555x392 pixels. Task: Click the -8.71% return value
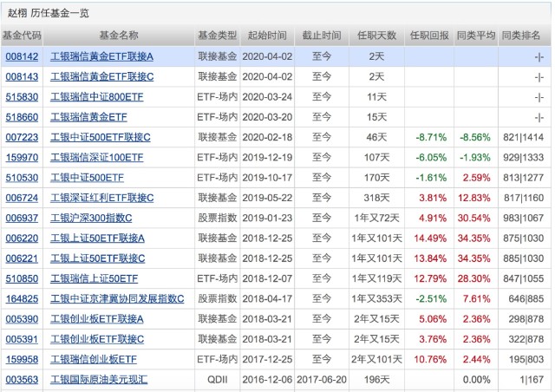tap(431, 137)
